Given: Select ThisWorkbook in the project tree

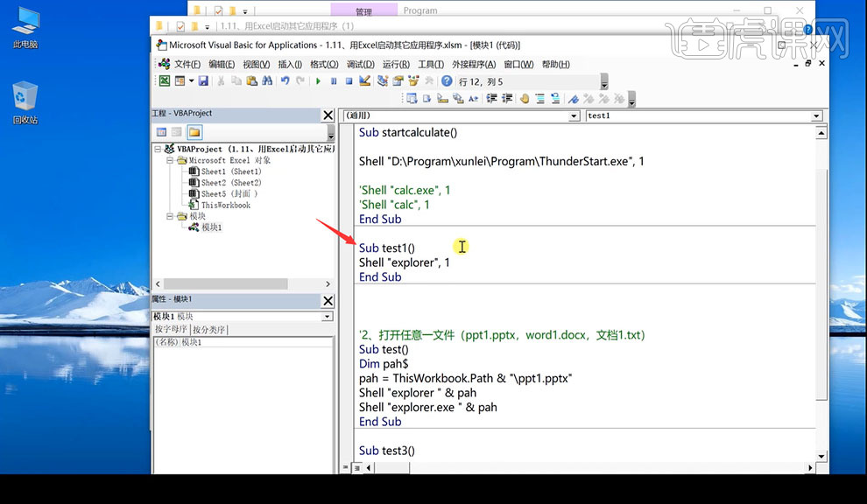Looking at the screenshot, I should [226, 205].
